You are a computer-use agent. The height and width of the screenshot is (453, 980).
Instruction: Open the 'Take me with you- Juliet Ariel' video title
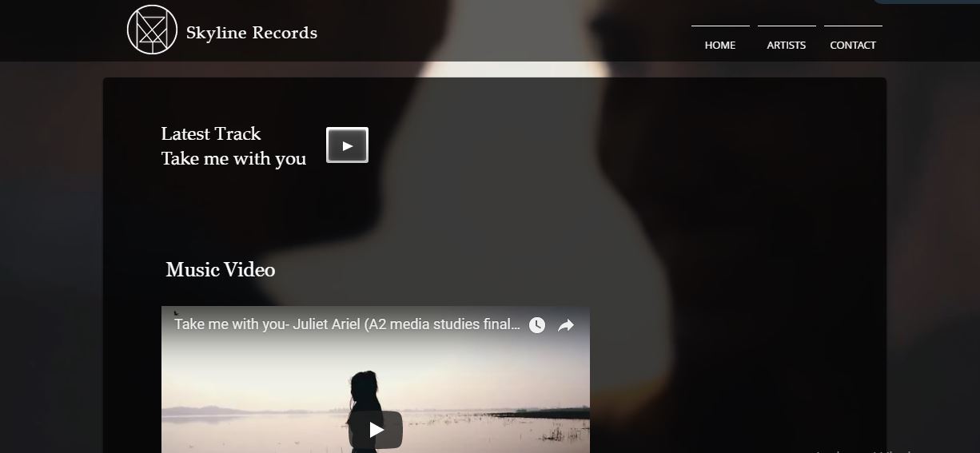tap(347, 324)
